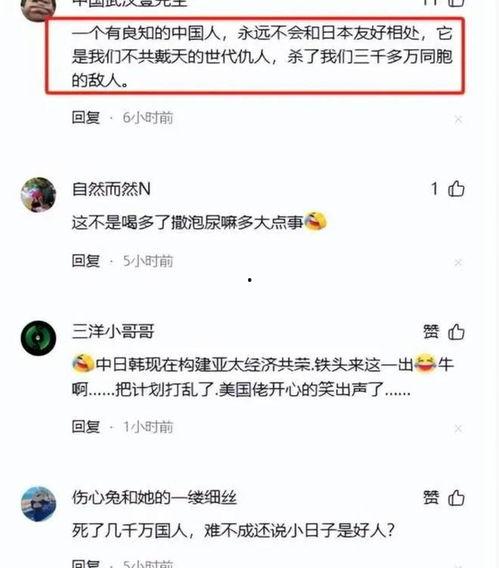Reply to 自然而然N's comment

(86, 260)
